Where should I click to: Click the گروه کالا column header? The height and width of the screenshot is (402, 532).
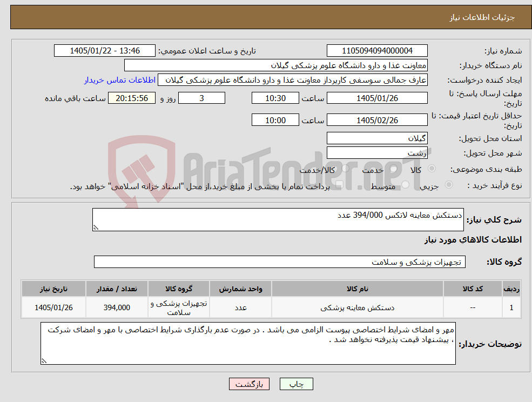[179, 289]
